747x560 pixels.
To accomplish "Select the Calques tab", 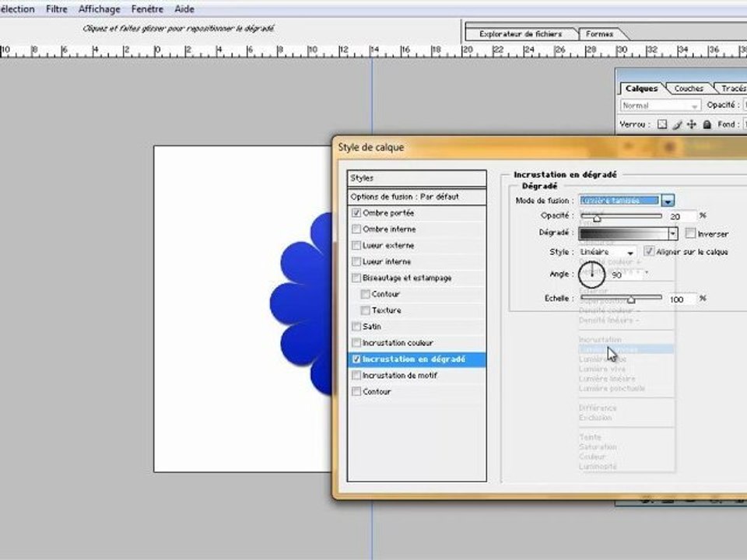I will coord(641,89).
